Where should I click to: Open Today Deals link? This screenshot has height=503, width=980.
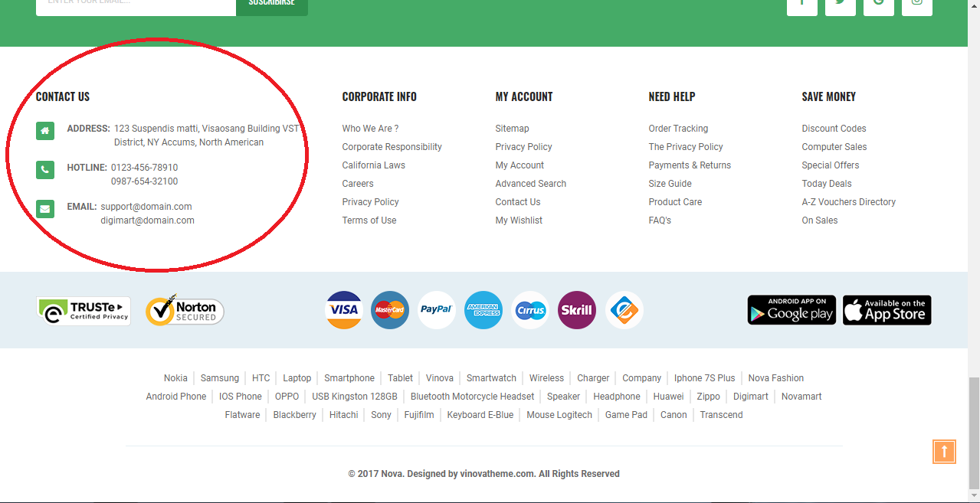pyautogui.click(x=827, y=184)
